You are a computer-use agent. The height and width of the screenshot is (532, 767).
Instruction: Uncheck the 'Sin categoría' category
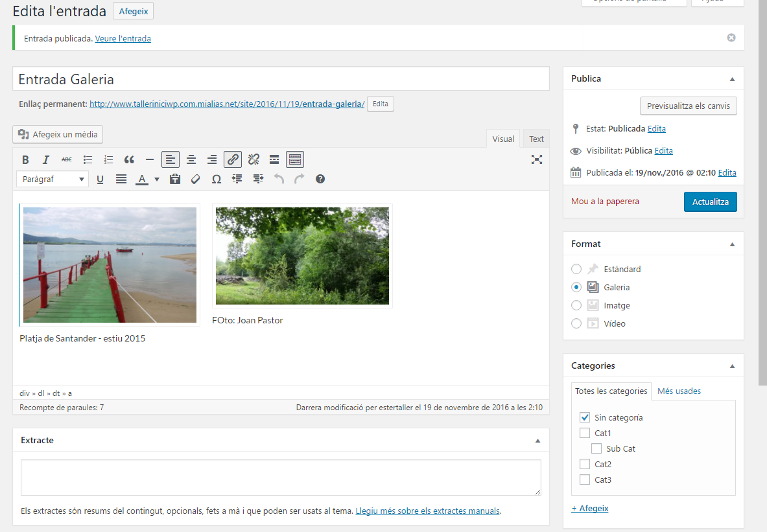click(585, 417)
